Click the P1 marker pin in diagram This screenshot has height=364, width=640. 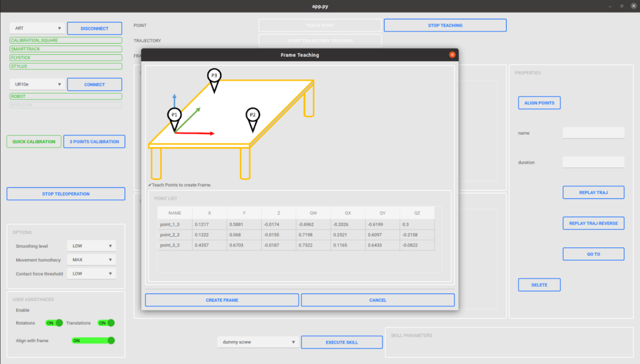tap(174, 116)
